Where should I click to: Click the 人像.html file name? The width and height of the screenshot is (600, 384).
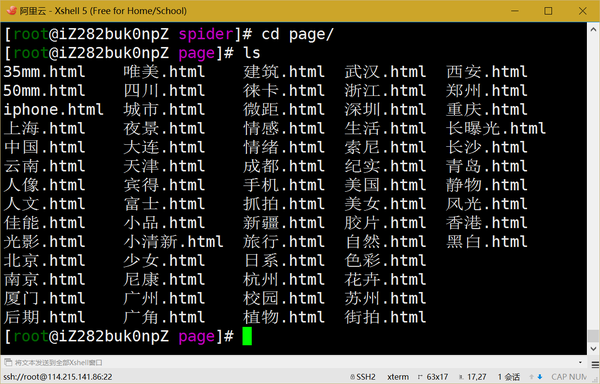44,185
